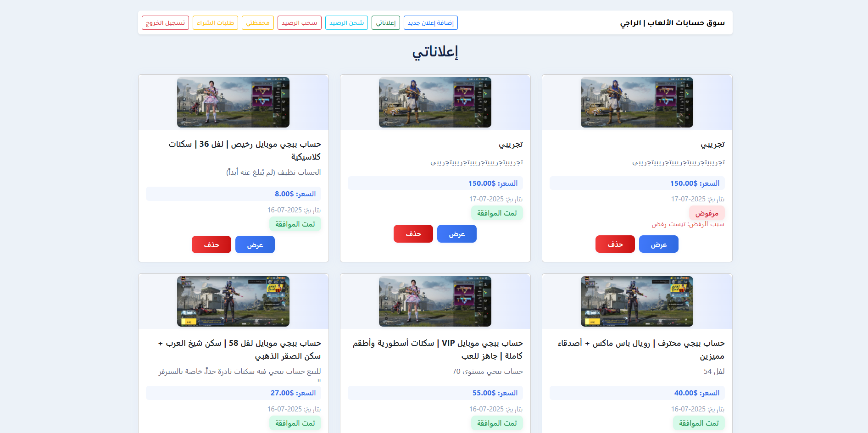اضغط على شارة مرفوض في الإعلان التجريبي
This screenshot has width=868, height=433.
point(707,213)
